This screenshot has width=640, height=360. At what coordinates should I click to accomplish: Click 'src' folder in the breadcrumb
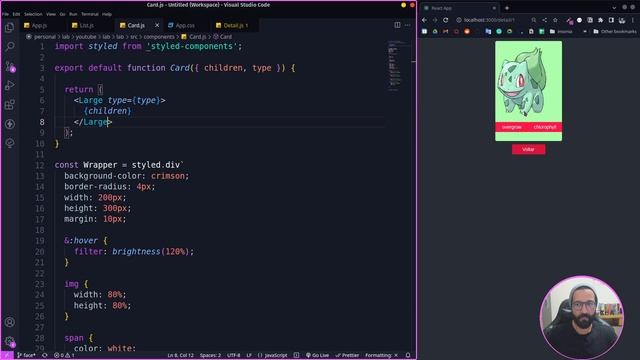click(134, 37)
